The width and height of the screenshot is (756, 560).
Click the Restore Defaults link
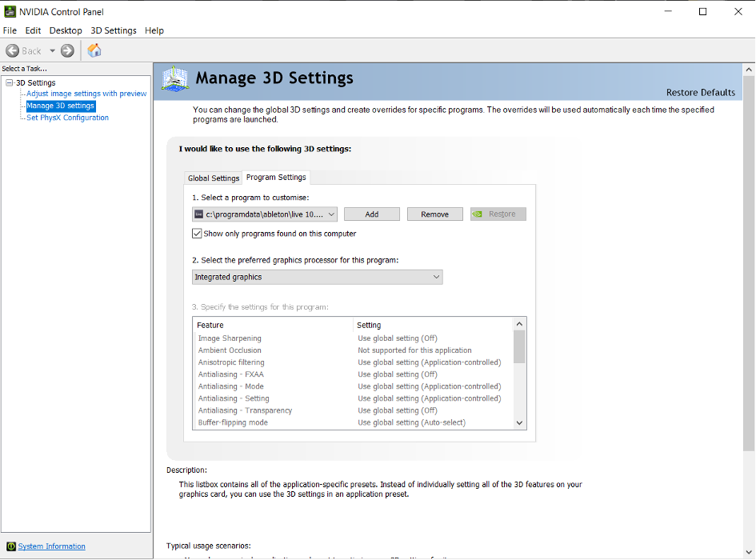pos(701,92)
